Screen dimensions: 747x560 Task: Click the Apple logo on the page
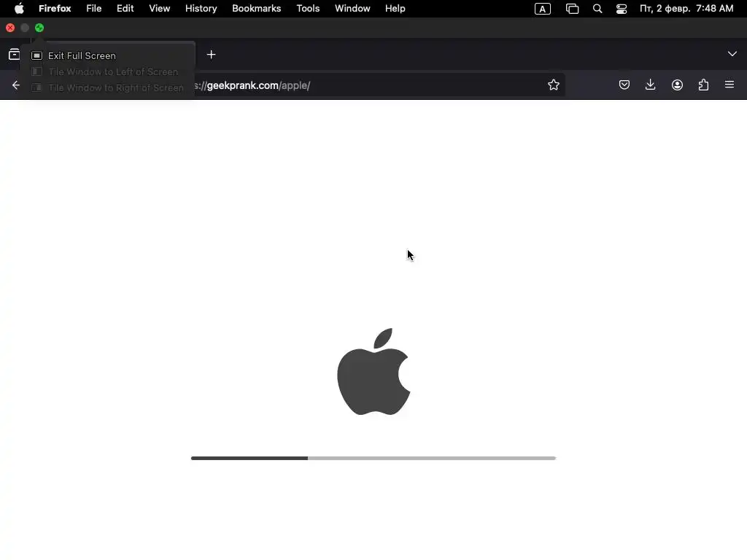pos(373,371)
